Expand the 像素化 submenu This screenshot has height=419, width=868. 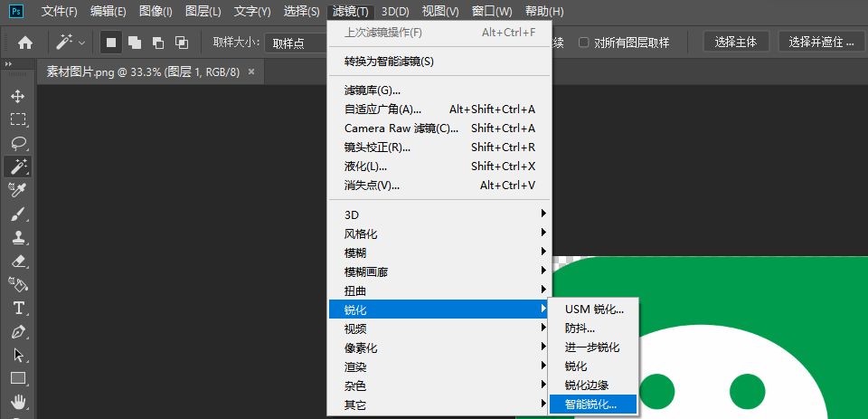[x=439, y=348]
